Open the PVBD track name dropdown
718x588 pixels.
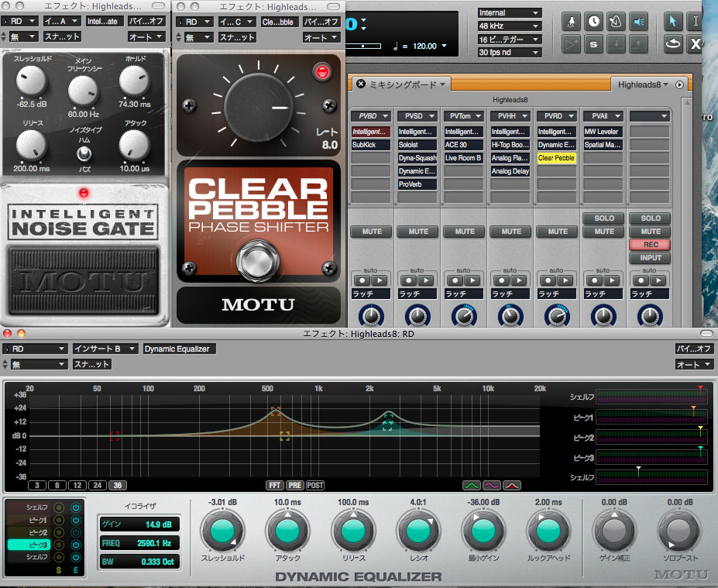tap(370, 116)
